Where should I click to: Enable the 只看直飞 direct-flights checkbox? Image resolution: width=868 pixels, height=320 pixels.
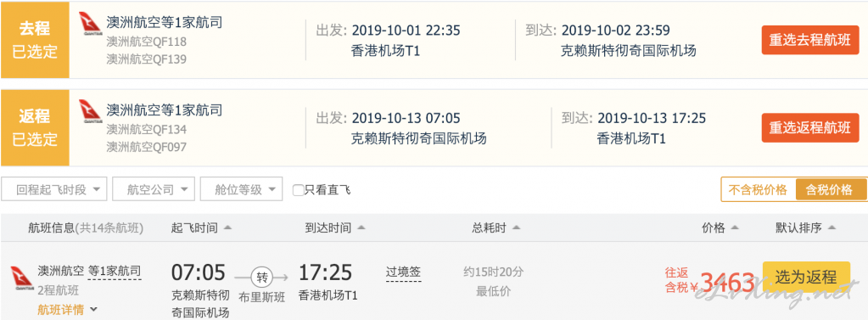click(298, 190)
